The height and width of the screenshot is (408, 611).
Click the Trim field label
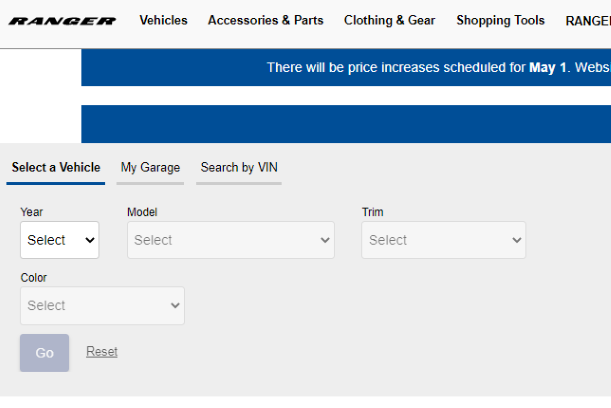pyautogui.click(x=372, y=212)
